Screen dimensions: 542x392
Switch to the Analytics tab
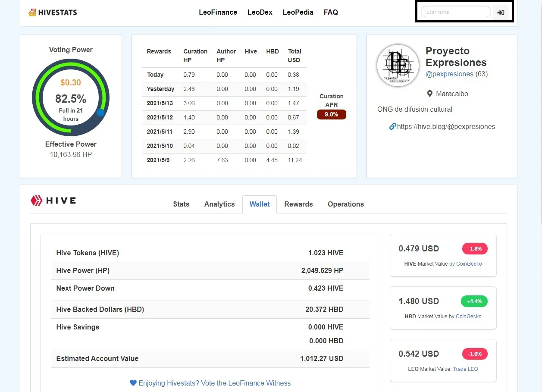tap(219, 204)
